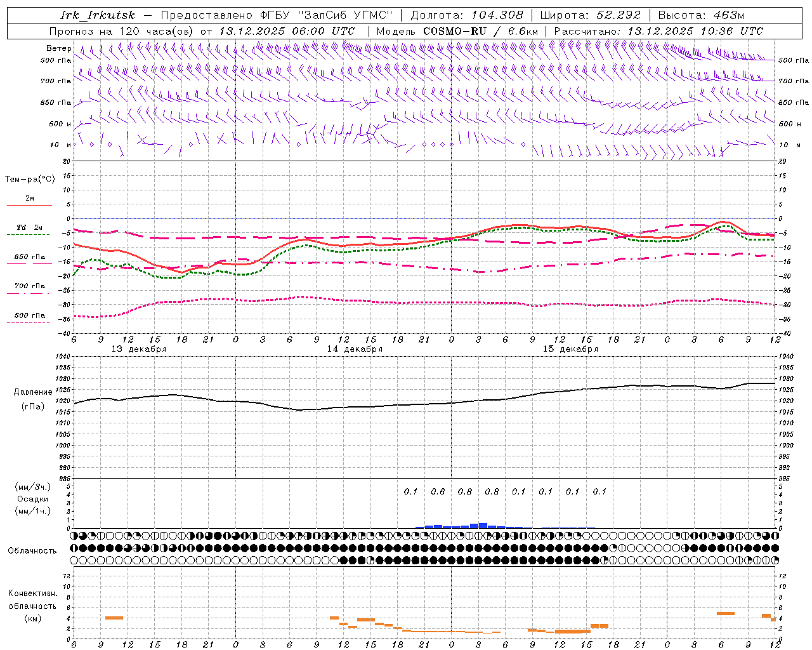
Task: Click the 'Широта: 52.292' header field
Action: coord(591,15)
